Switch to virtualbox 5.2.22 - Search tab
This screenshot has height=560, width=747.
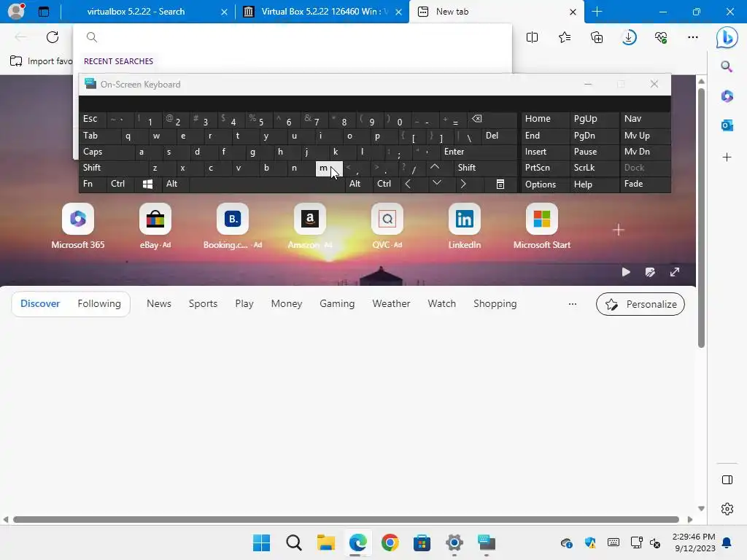(148, 12)
